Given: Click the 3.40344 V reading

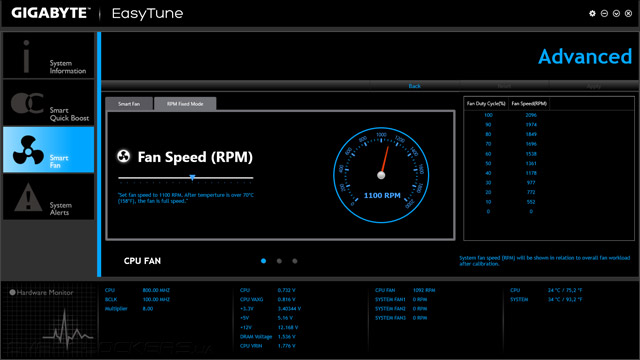Looking at the screenshot, I should click(x=289, y=309).
